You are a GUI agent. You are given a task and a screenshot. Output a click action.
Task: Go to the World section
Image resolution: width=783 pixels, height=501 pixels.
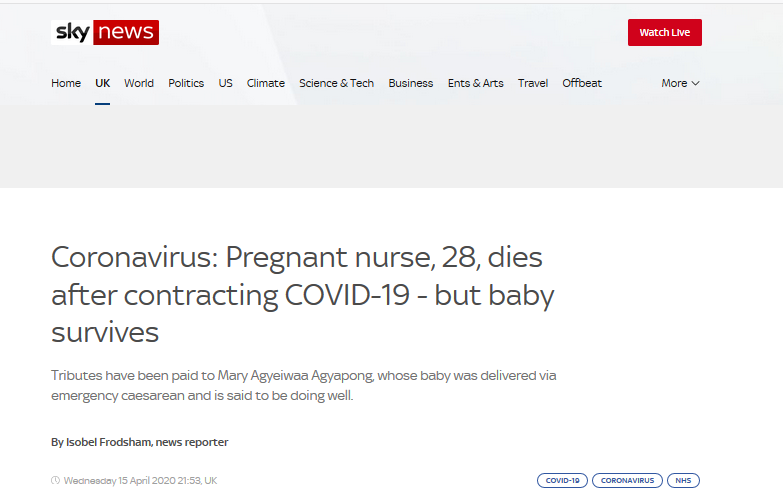[x=139, y=83]
